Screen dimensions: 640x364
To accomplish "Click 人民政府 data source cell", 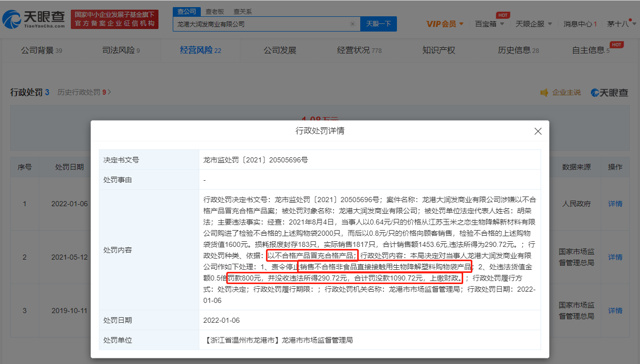I will [x=576, y=204].
